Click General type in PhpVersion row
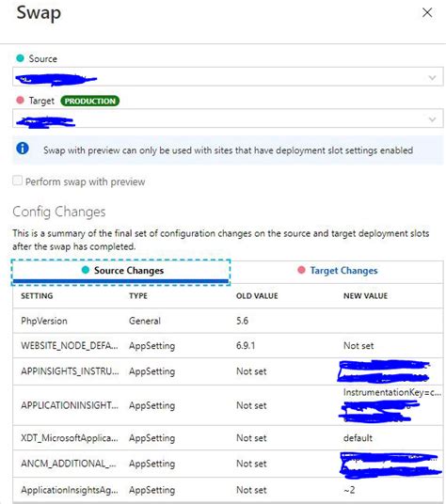446x504 pixels. pyautogui.click(x=145, y=321)
